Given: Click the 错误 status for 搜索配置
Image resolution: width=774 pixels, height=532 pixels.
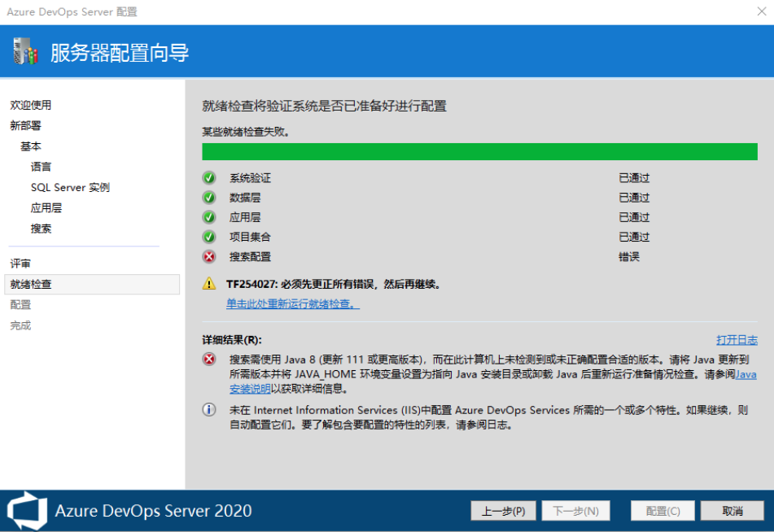Looking at the screenshot, I should tap(629, 256).
